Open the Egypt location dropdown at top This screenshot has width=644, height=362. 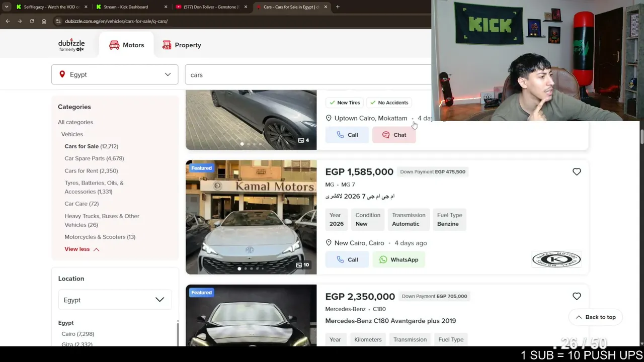pyautogui.click(x=115, y=74)
